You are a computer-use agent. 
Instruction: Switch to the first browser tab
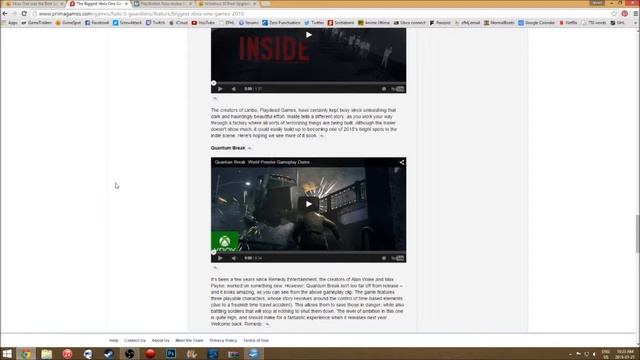(34, 4)
